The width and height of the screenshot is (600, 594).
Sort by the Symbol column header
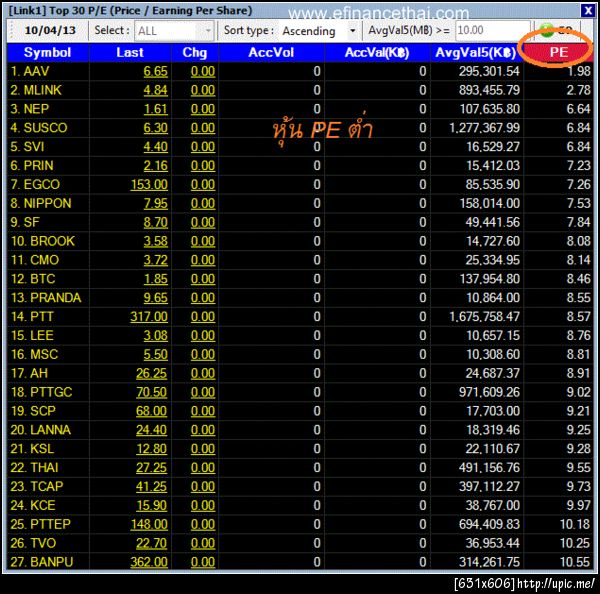click(x=47, y=52)
